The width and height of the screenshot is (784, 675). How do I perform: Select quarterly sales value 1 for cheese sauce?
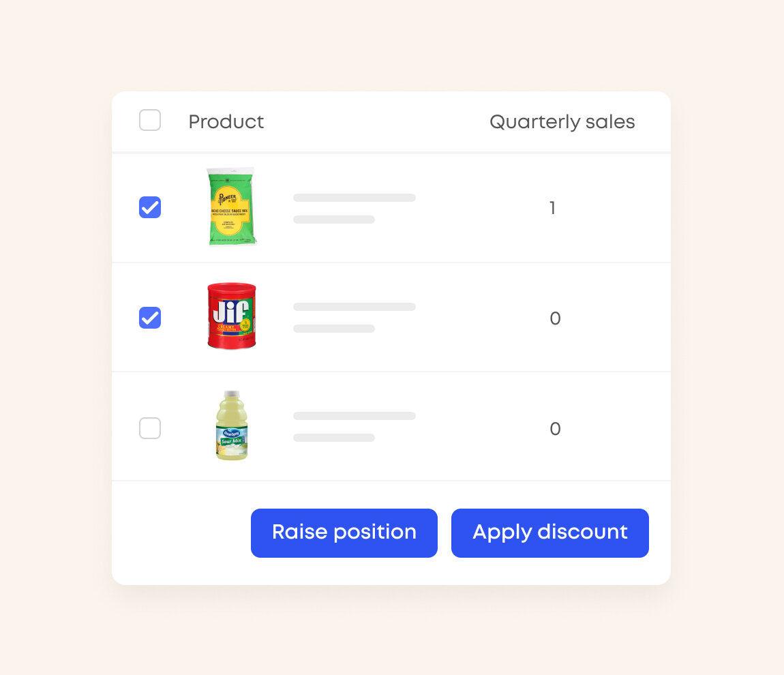coord(552,209)
